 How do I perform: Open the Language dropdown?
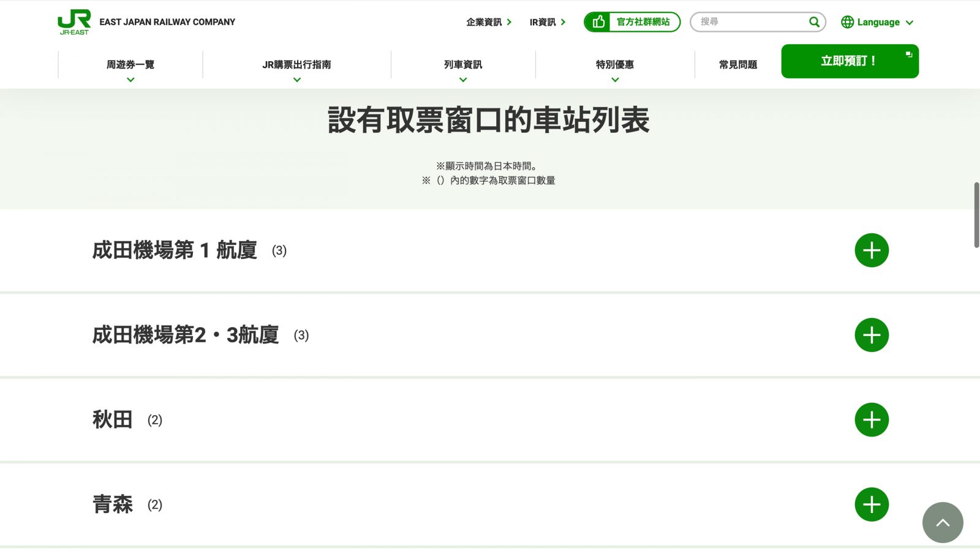click(878, 22)
